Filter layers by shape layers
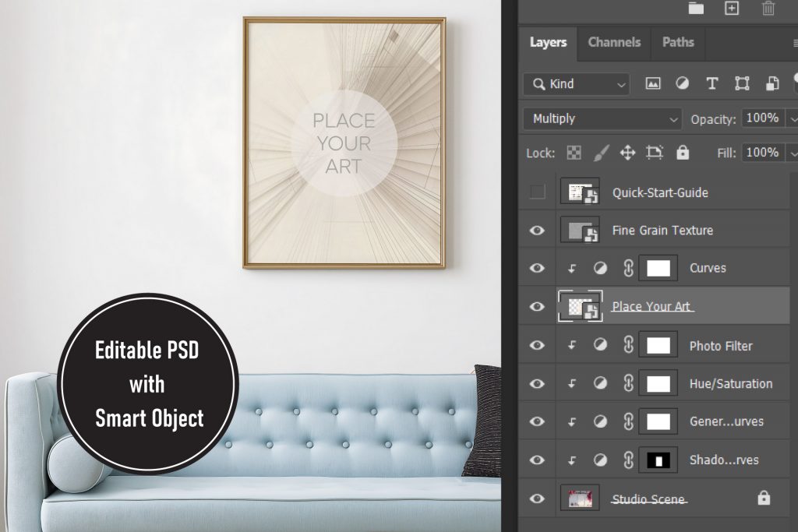This screenshot has height=532, width=798. [x=742, y=83]
